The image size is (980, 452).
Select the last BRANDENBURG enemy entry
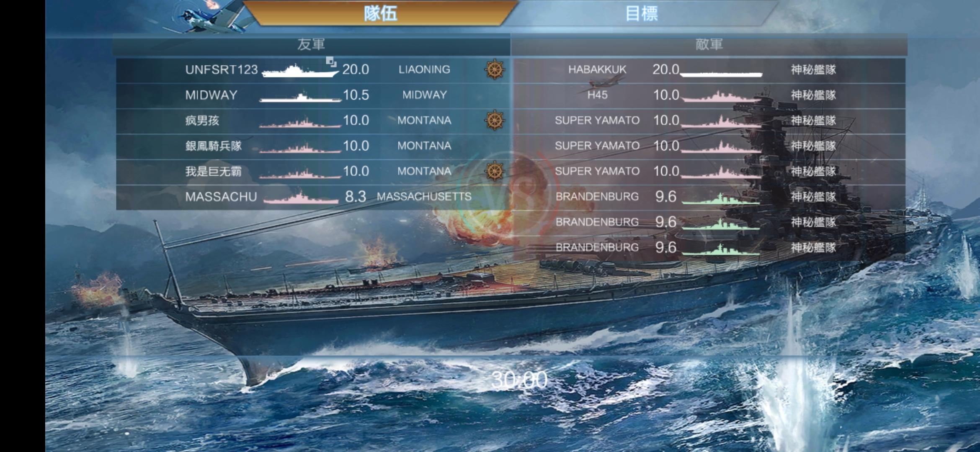709,248
